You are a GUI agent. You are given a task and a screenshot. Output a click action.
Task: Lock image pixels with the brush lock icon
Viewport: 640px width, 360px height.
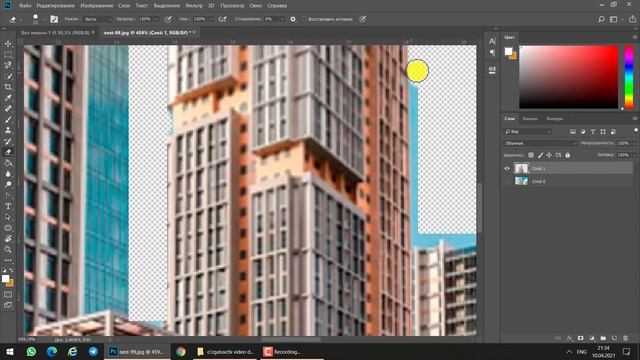point(540,155)
